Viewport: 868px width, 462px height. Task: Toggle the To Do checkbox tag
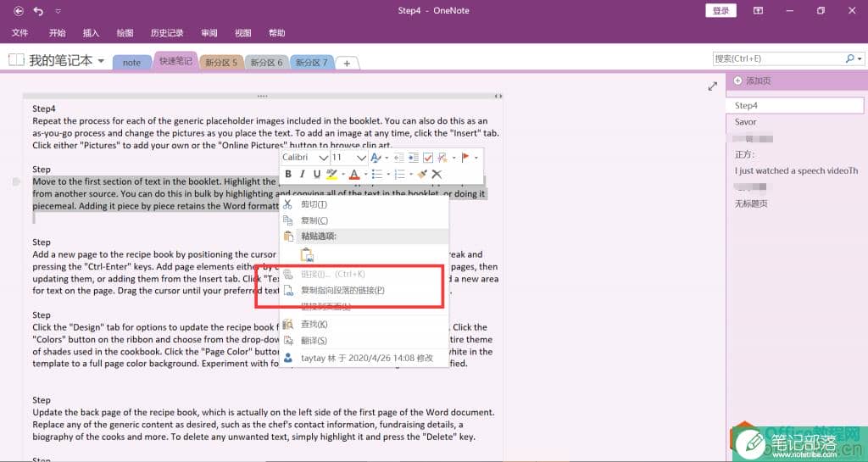pos(428,158)
